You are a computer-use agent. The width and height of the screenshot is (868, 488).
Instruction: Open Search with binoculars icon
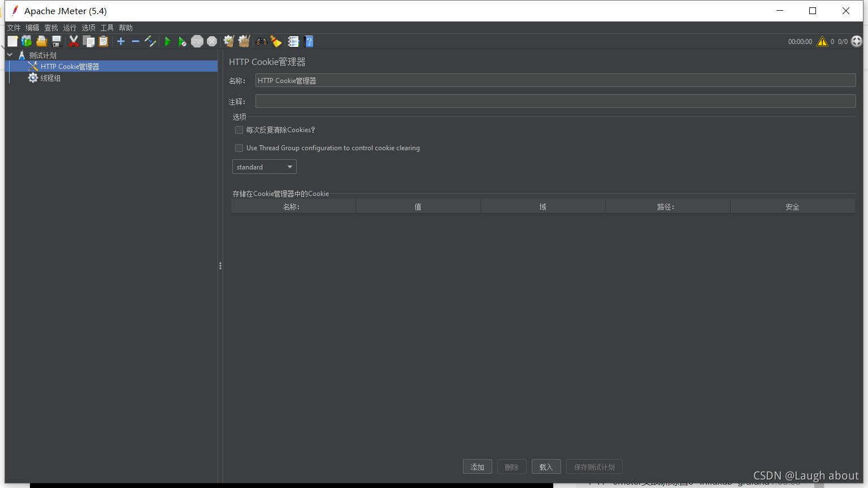(261, 41)
